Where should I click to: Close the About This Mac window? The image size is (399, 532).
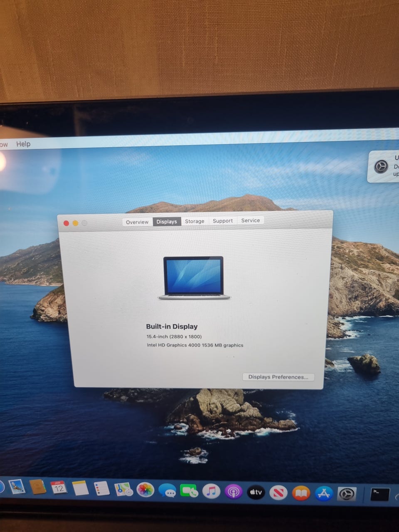66,223
